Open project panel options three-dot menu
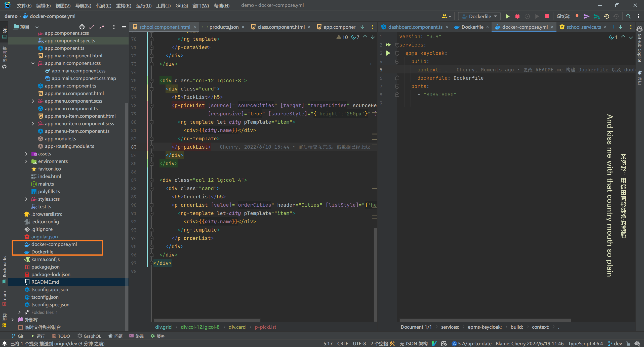Screen dimensions: 644x347 [x=114, y=27]
